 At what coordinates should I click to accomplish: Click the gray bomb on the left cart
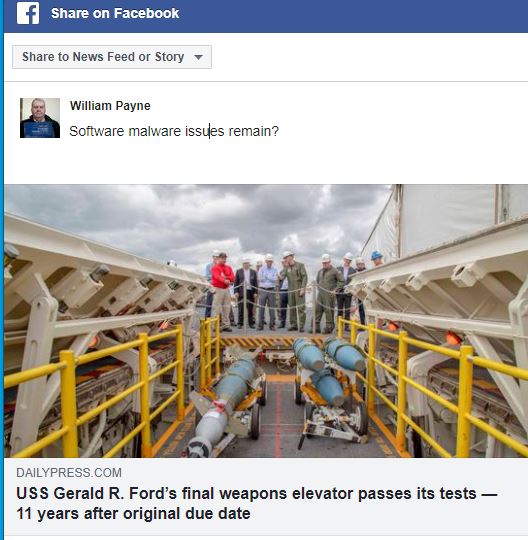[x=220, y=403]
